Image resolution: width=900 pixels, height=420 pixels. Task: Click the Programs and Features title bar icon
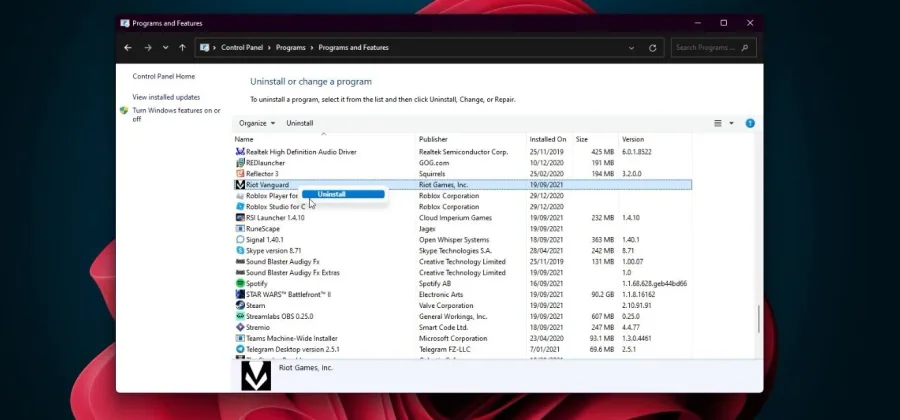[x=125, y=24]
